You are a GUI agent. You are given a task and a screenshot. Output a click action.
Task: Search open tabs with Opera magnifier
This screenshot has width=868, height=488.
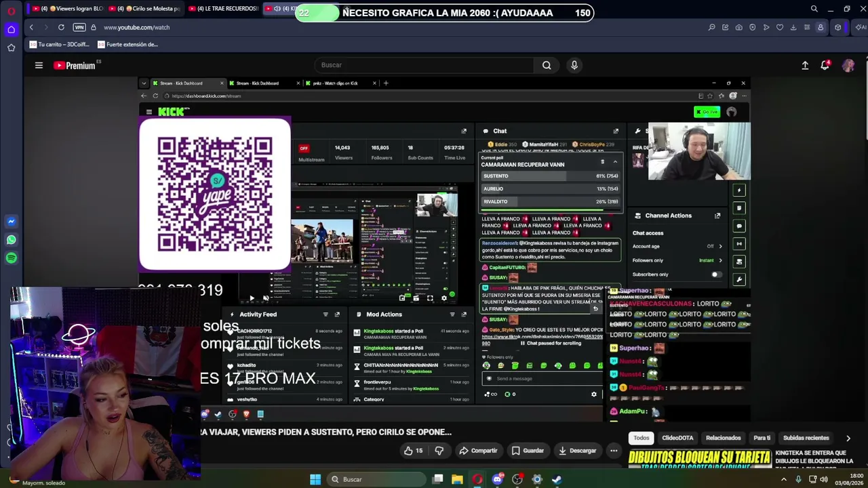pyautogui.click(x=814, y=9)
